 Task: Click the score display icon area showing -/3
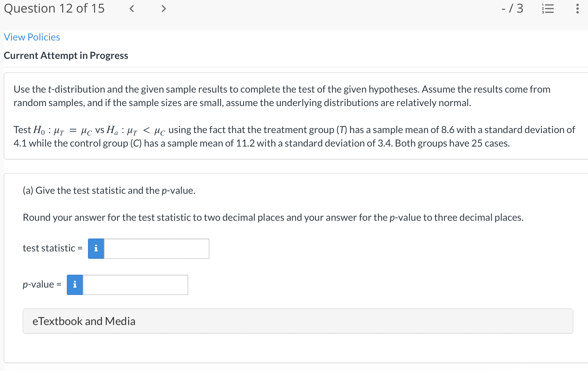(511, 9)
